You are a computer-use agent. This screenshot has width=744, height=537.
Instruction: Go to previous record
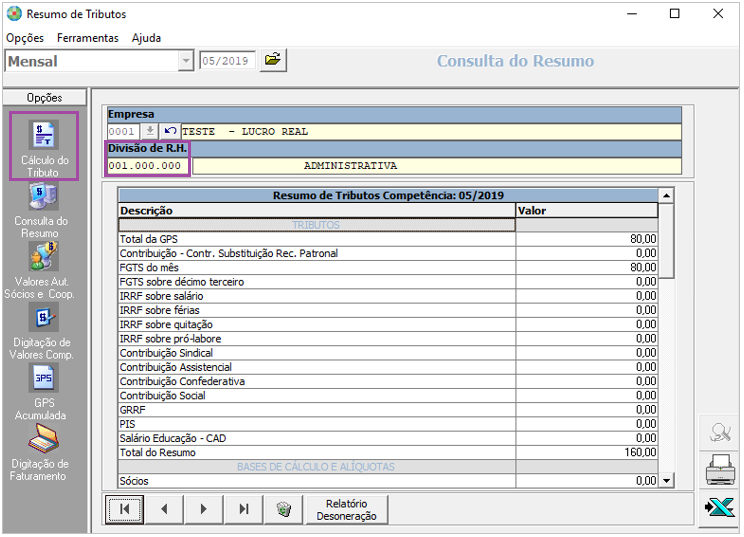tap(164, 509)
